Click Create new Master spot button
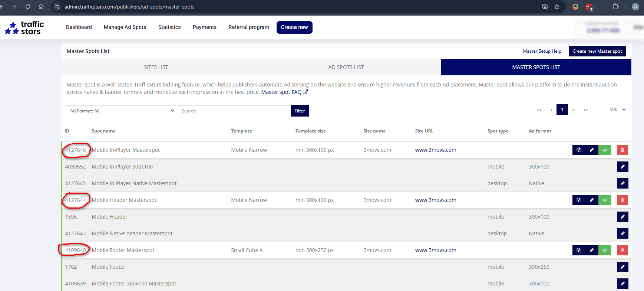This screenshot has height=291, width=644. [597, 51]
